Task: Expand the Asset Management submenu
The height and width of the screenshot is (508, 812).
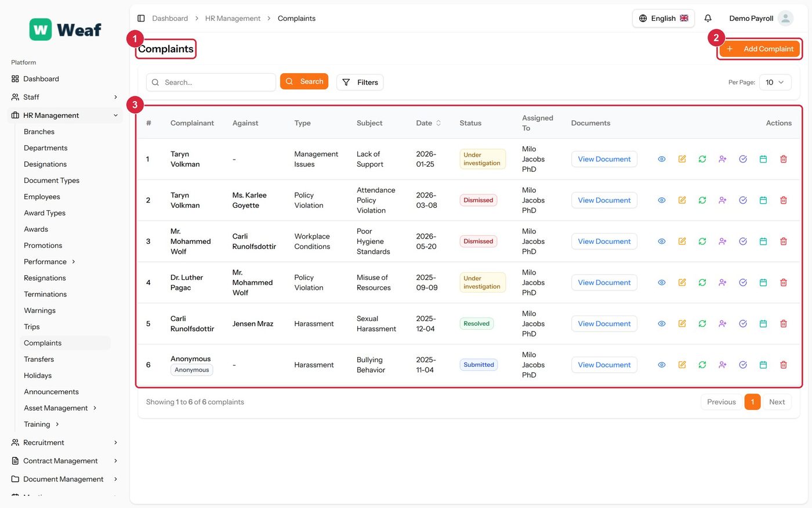Action: [60, 408]
